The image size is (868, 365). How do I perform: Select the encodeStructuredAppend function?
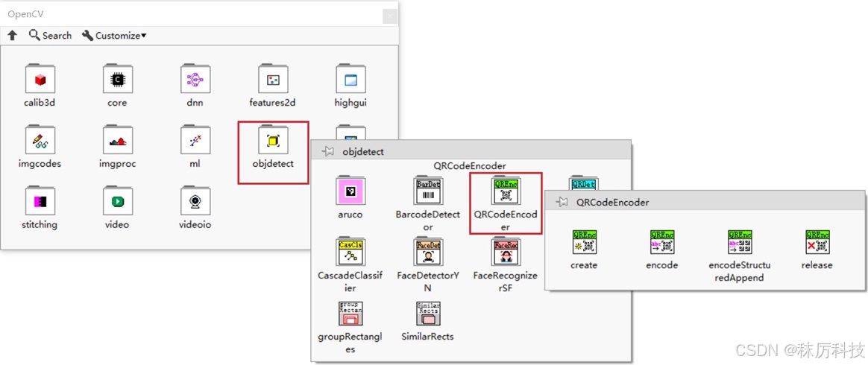tap(740, 242)
